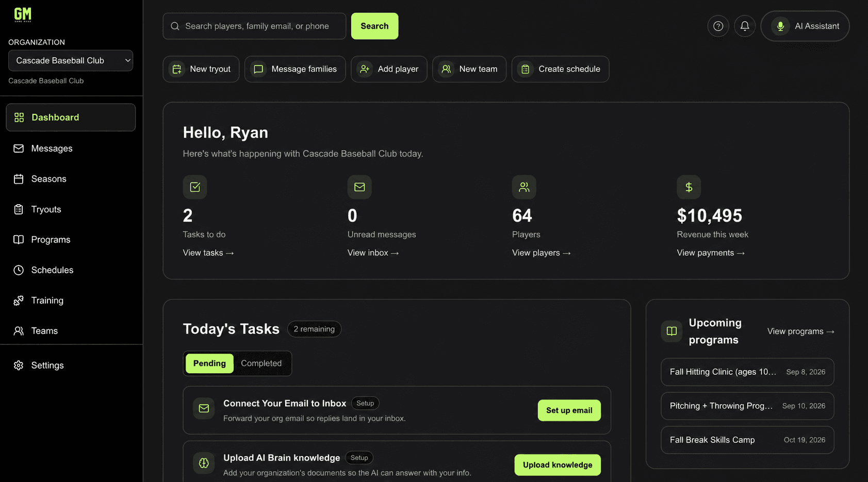Open the Cascade Baseball Club organization dropdown

[71, 60]
